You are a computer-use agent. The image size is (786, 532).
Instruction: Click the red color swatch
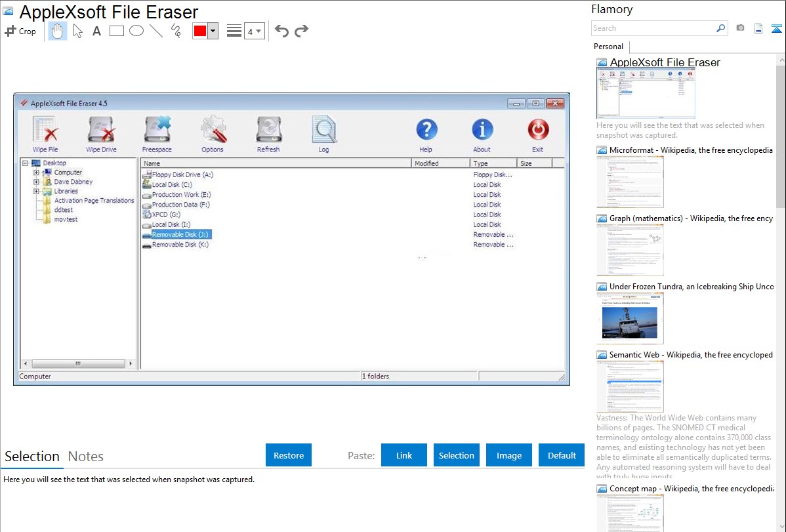[x=200, y=31]
